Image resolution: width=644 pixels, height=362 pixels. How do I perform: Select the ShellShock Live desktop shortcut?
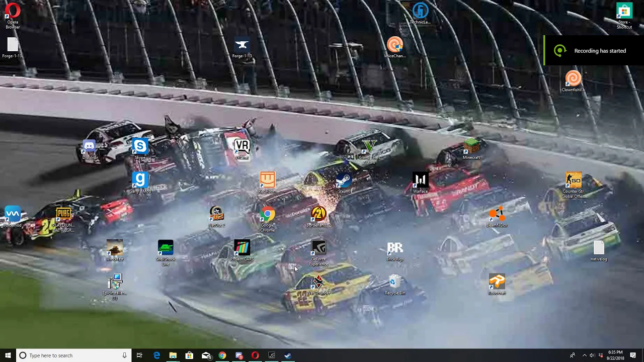166,253
